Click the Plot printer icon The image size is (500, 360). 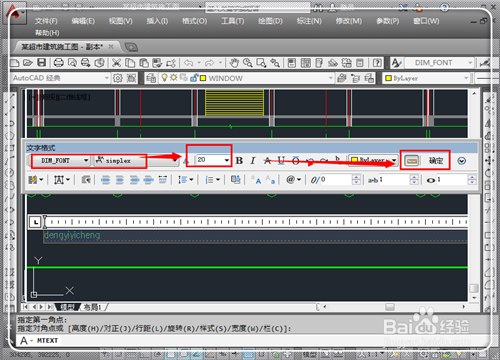pyautogui.click(x=59, y=63)
